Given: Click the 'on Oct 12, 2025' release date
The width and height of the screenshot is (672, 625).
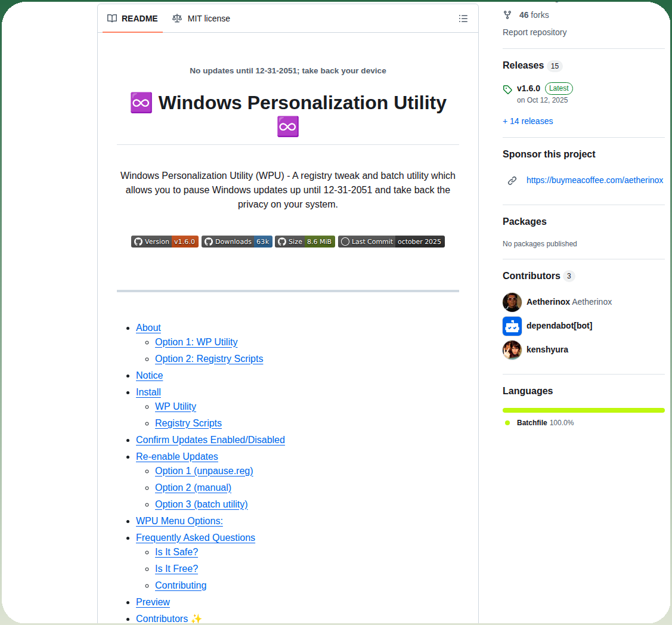Looking at the screenshot, I should (x=542, y=100).
